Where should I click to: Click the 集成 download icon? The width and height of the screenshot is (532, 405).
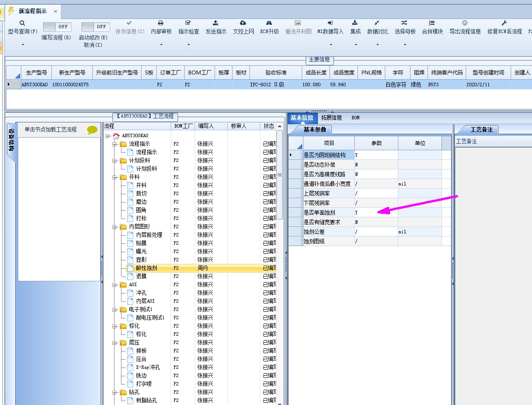(x=355, y=23)
